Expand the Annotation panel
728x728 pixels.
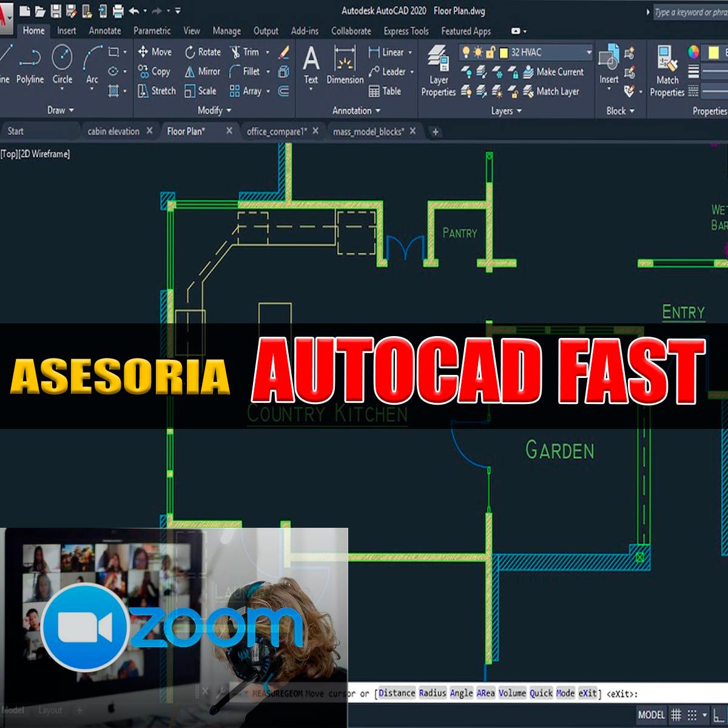357,111
